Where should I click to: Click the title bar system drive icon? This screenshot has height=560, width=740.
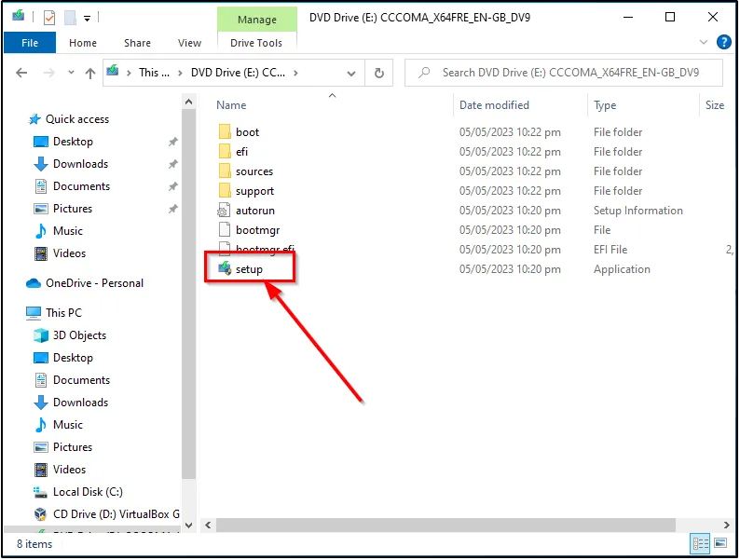click(19, 17)
